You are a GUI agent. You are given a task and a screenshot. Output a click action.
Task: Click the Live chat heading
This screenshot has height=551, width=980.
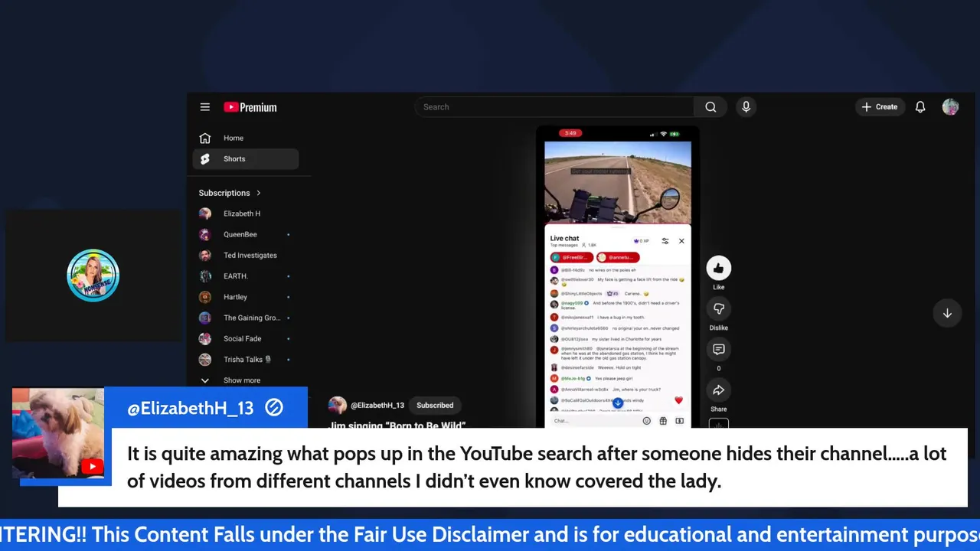(x=564, y=239)
